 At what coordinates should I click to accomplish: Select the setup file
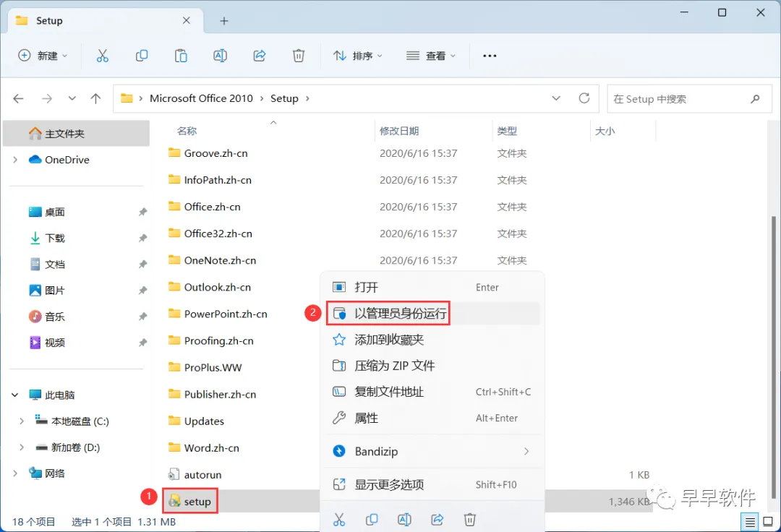(x=197, y=502)
